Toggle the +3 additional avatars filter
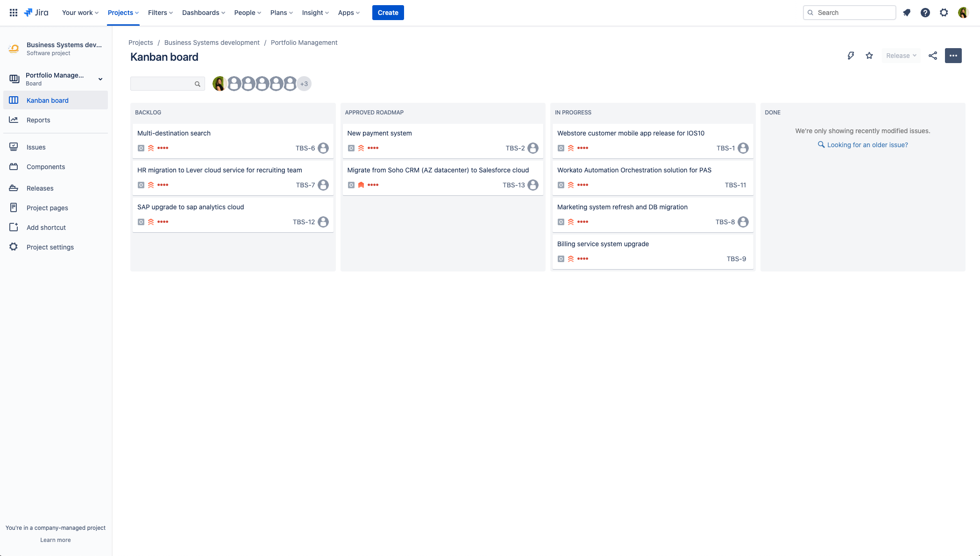 click(x=304, y=84)
